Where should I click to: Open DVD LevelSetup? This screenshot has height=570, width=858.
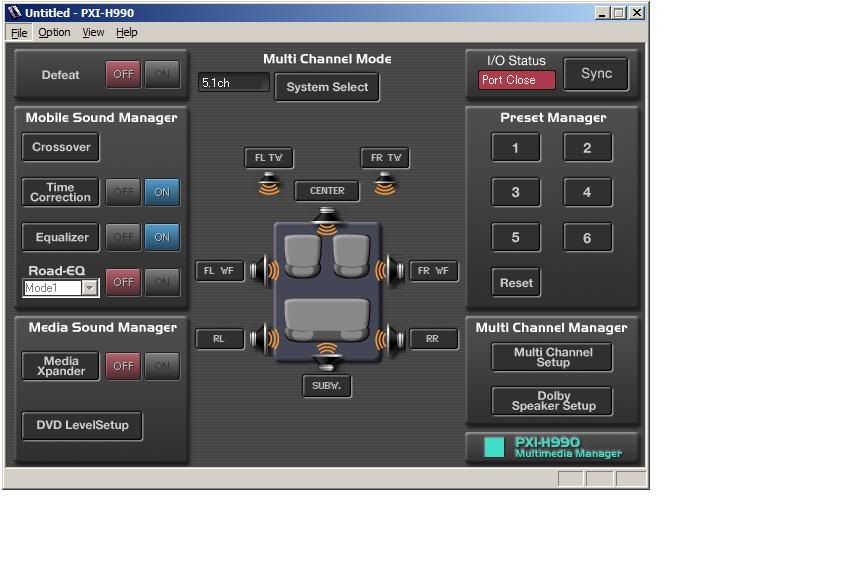click(82, 426)
